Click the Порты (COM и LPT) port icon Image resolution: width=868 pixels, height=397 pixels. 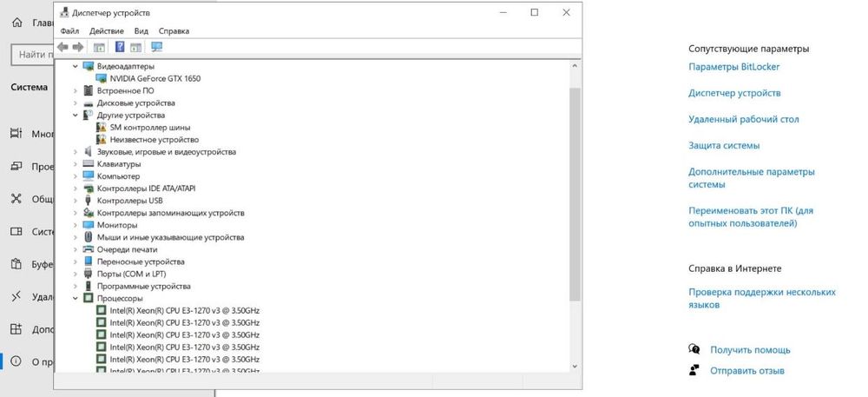point(88,274)
